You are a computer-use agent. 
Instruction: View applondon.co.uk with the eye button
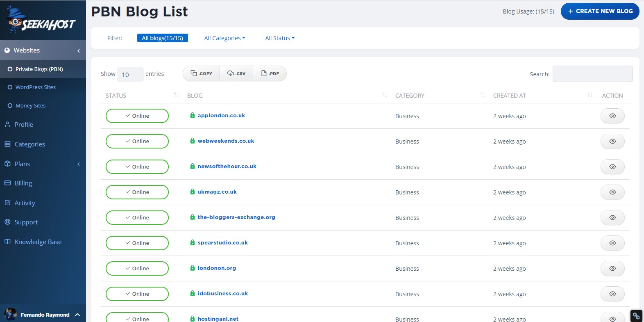[x=612, y=116]
